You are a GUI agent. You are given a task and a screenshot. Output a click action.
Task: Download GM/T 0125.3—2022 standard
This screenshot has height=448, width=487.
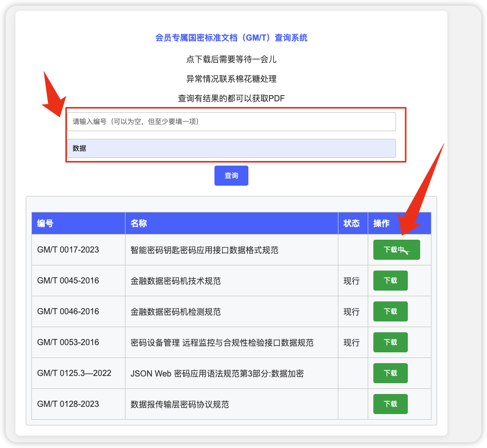pyautogui.click(x=390, y=373)
